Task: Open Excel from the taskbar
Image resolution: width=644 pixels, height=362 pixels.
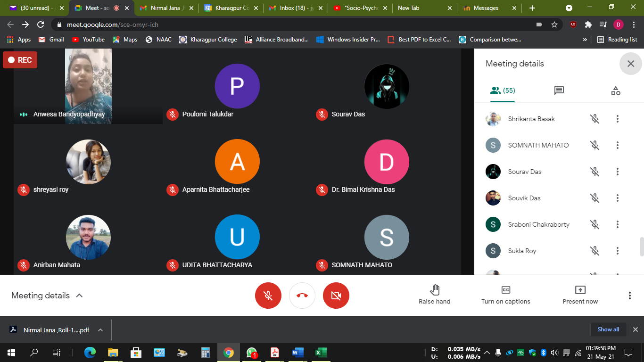Action: [x=321, y=352]
